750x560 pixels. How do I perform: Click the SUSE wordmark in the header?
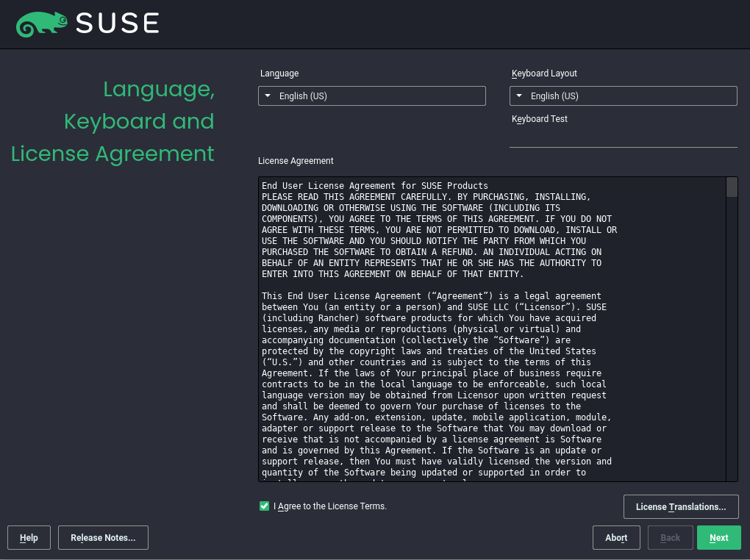point(118,23)
